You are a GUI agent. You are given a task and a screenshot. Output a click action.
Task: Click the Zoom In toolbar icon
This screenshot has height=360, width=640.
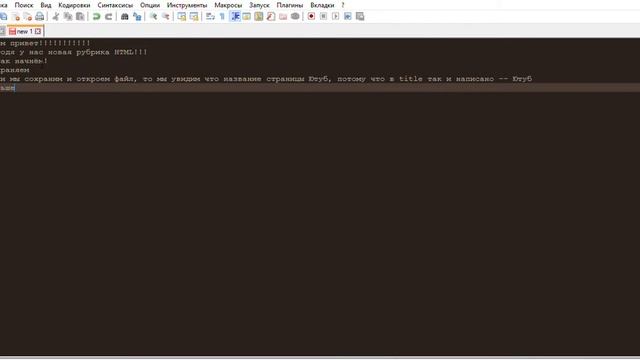pos(153,16)
